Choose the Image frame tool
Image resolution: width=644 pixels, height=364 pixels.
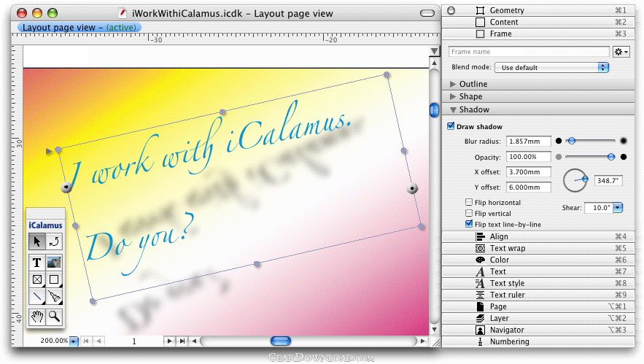click(x=54, y=262)
